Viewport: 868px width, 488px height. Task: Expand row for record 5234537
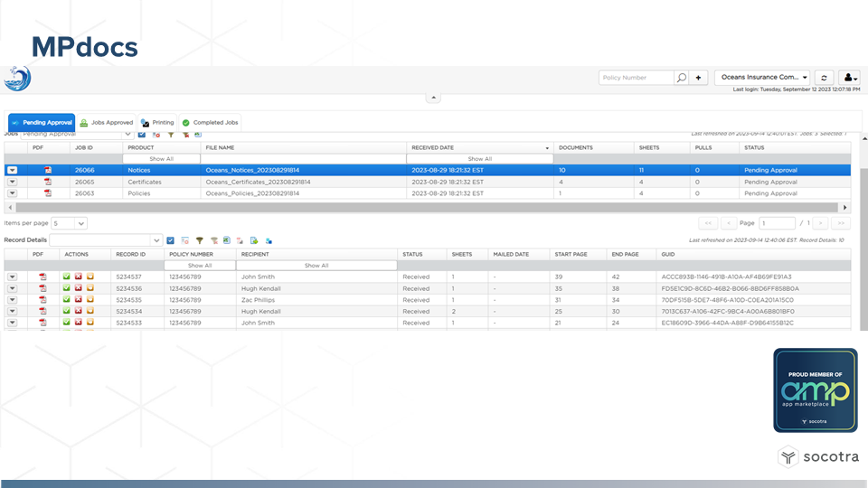pos(12,277)
